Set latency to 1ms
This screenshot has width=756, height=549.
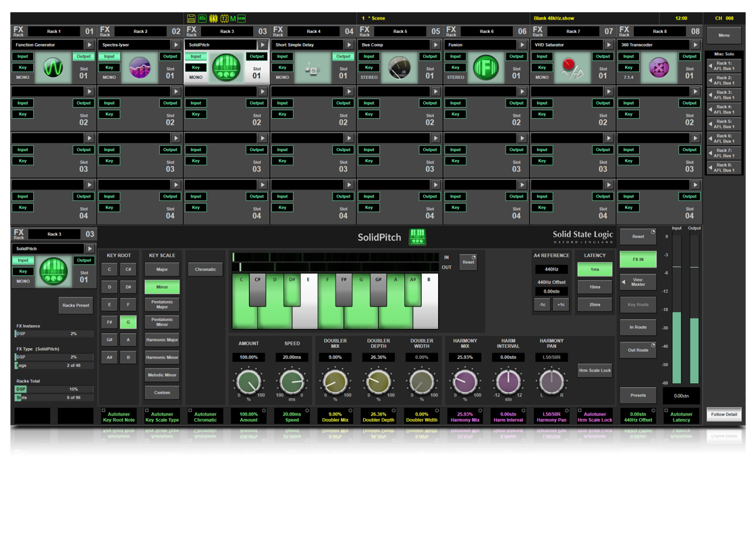[x=595, y=270]
